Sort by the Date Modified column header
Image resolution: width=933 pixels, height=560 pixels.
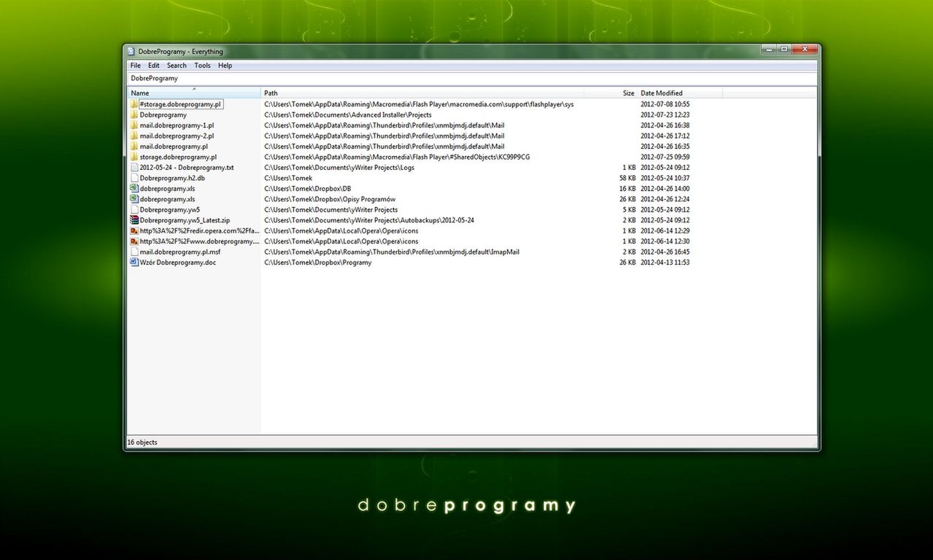pos(680,93)
